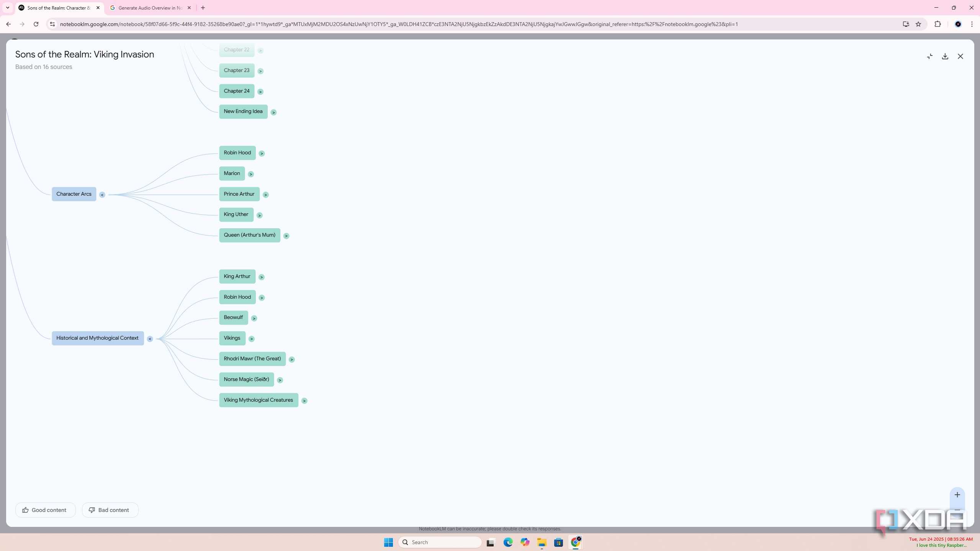This screenshot has width=980, height=551.
Task: Open a new browser tab
Action: [203, 8]
